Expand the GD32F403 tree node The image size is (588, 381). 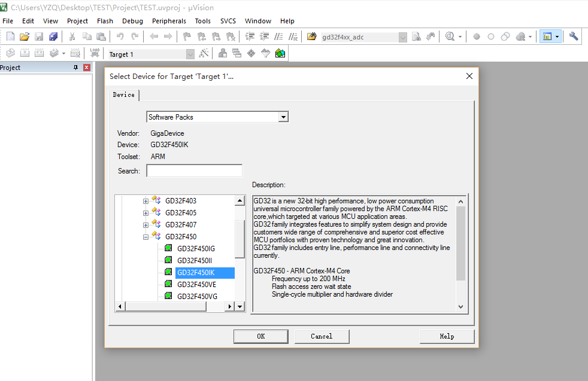coord(146,201)
